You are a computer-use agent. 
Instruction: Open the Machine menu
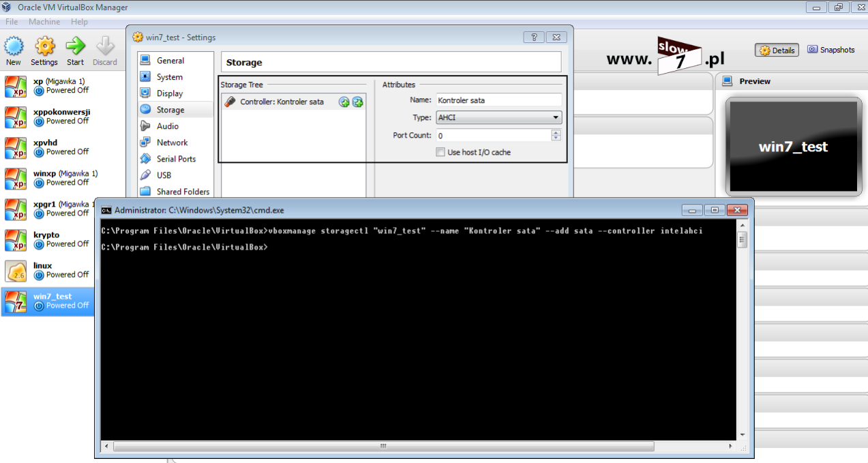tap(44, 22)
